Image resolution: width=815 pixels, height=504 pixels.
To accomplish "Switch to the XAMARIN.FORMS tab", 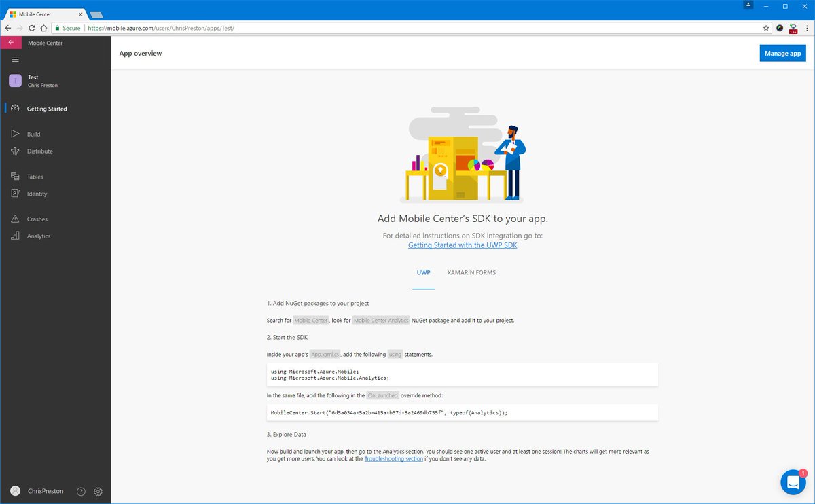I will click(x=471, y=273).
